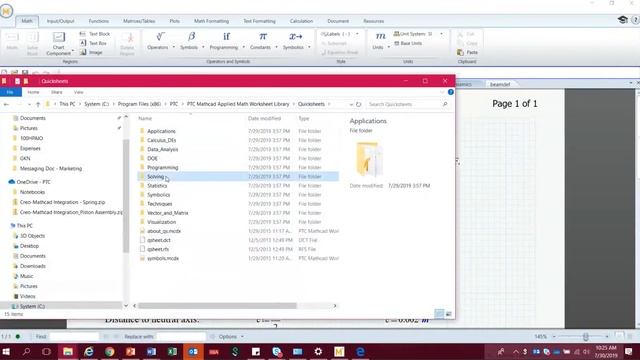
Task: Click the refresh icon in Explorer address bar
Action: [x=358, y=104]
